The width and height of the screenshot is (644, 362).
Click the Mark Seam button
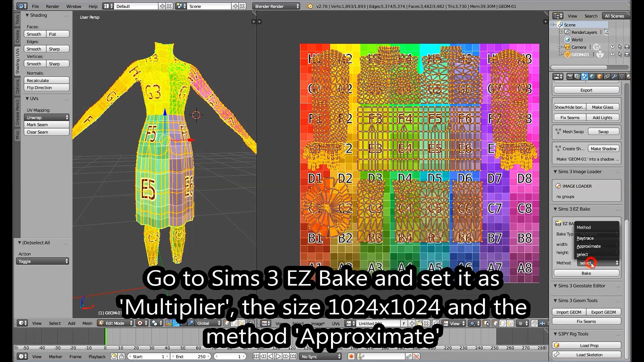pos(46,125)
